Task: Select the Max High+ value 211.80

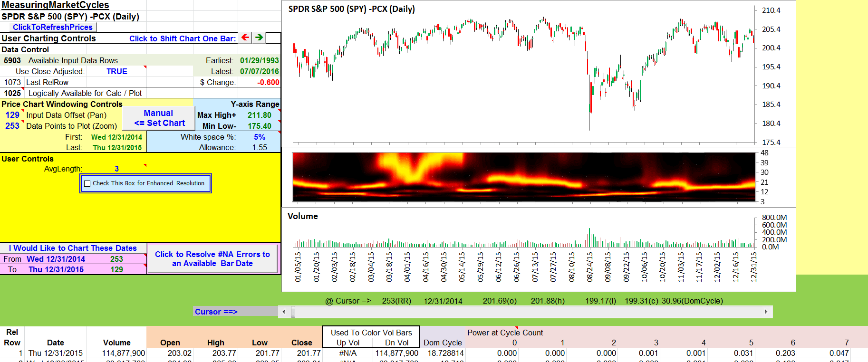Action: (260, 115)
